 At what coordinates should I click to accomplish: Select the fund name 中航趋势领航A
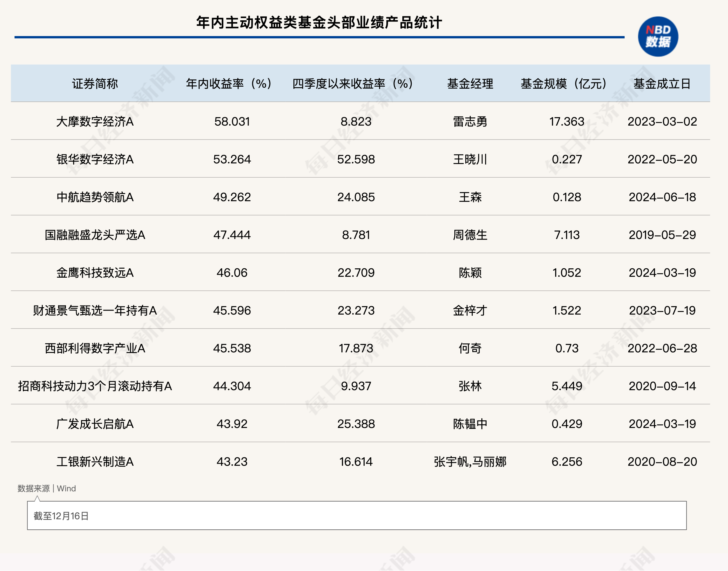[x=95, y=197]
